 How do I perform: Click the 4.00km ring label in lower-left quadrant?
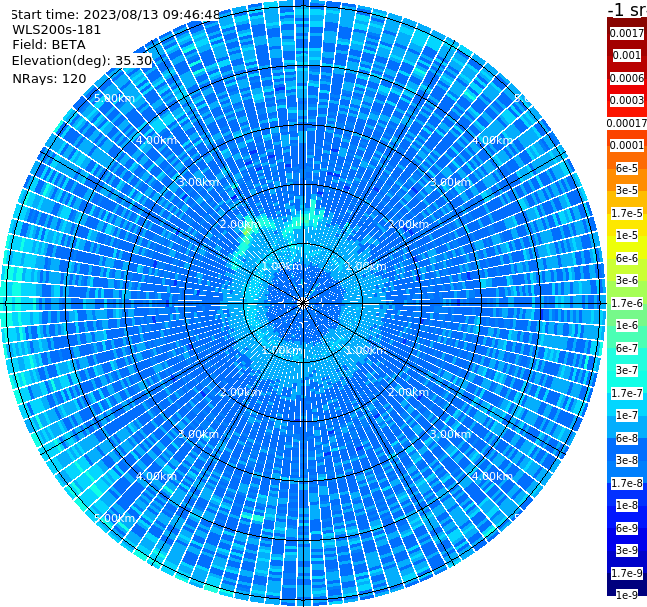[x=156, y=476]
